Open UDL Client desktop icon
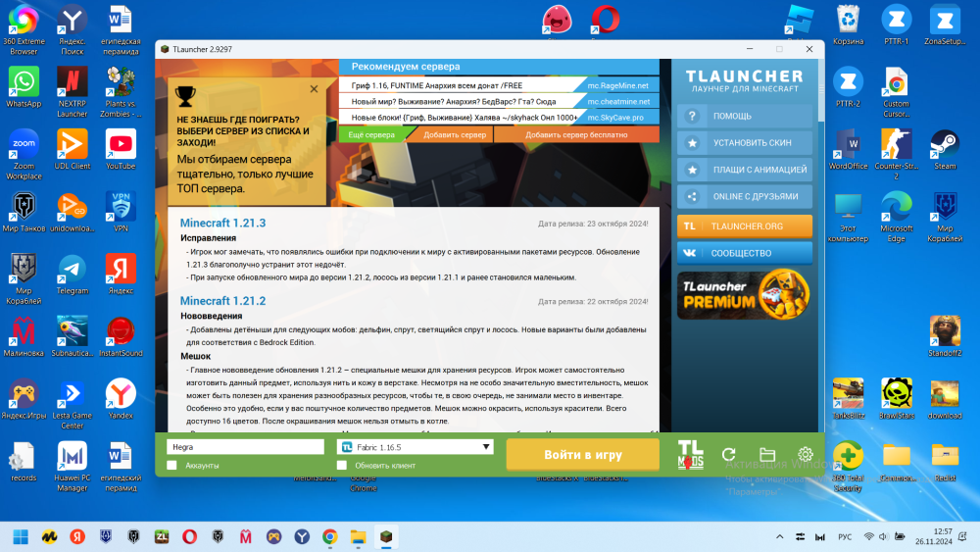Image resolution: width=980 pixels, height=552 pixels. 72,149
